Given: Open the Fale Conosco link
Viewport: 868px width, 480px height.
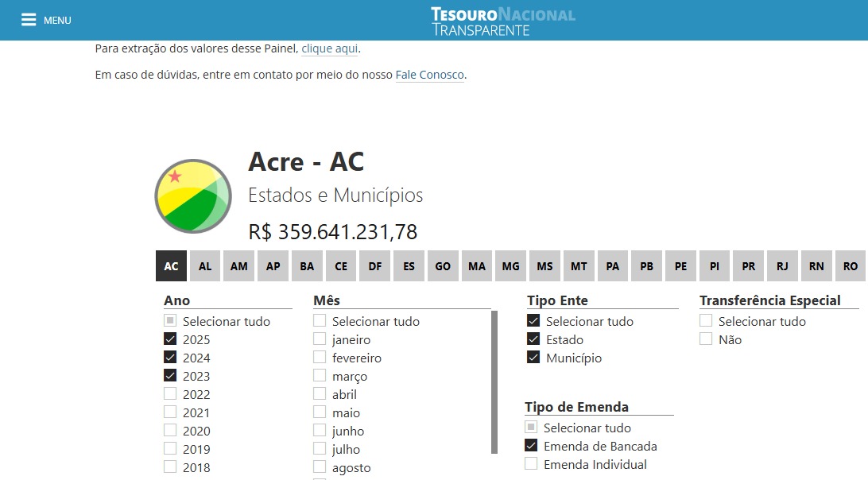Looking at the screenshot, I should (x=429, y=75).
